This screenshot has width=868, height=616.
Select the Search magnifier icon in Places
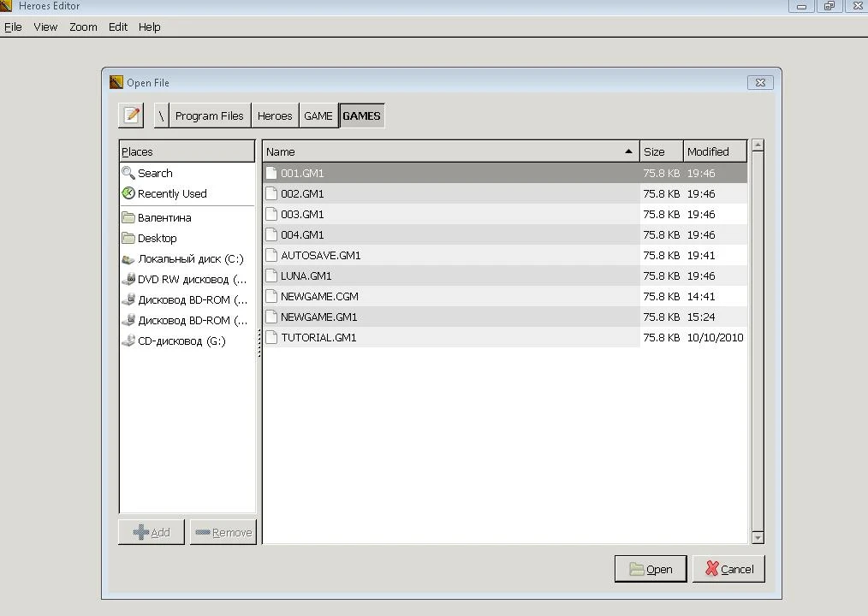[128, 173]
